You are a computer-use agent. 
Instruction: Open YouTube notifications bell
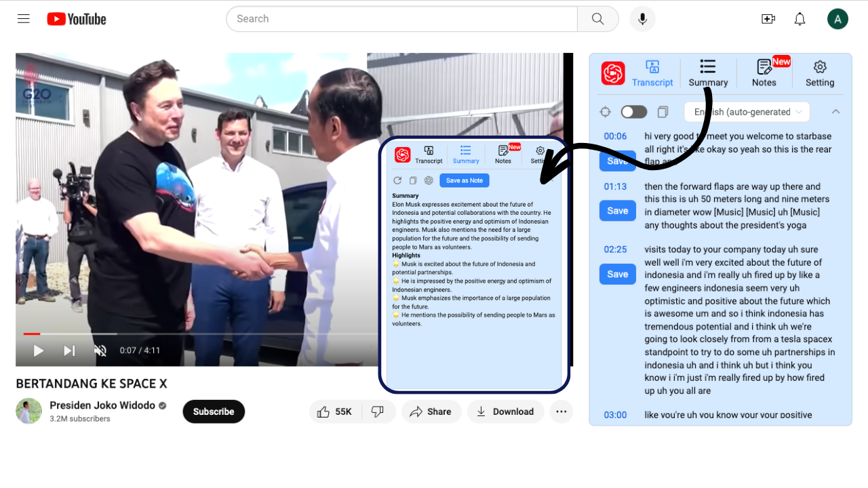[800, 18]
